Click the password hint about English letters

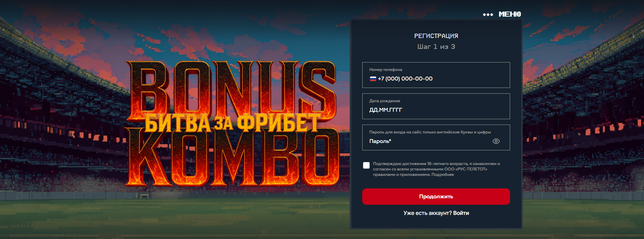click(430, 132)
